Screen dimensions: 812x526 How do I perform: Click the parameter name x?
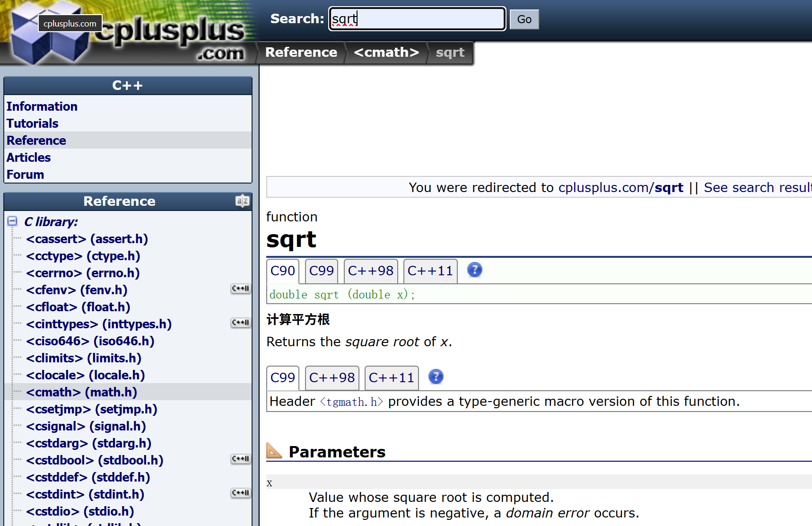270,483
